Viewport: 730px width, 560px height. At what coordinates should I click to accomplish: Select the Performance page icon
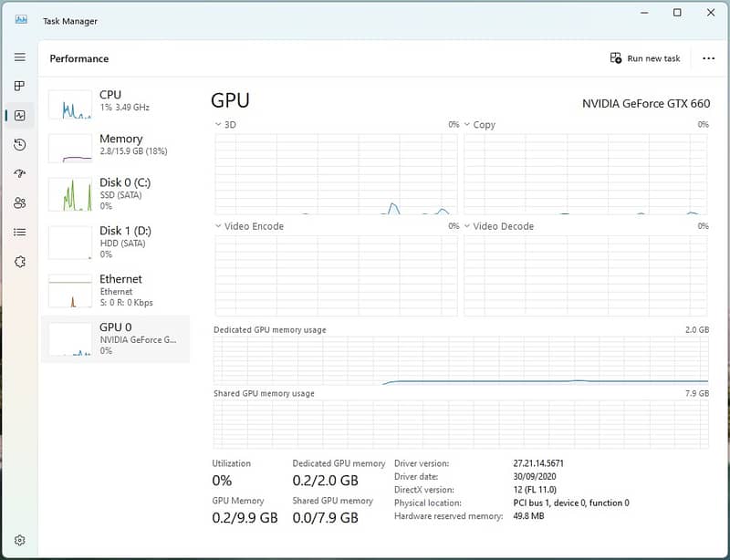click(19, 115)
